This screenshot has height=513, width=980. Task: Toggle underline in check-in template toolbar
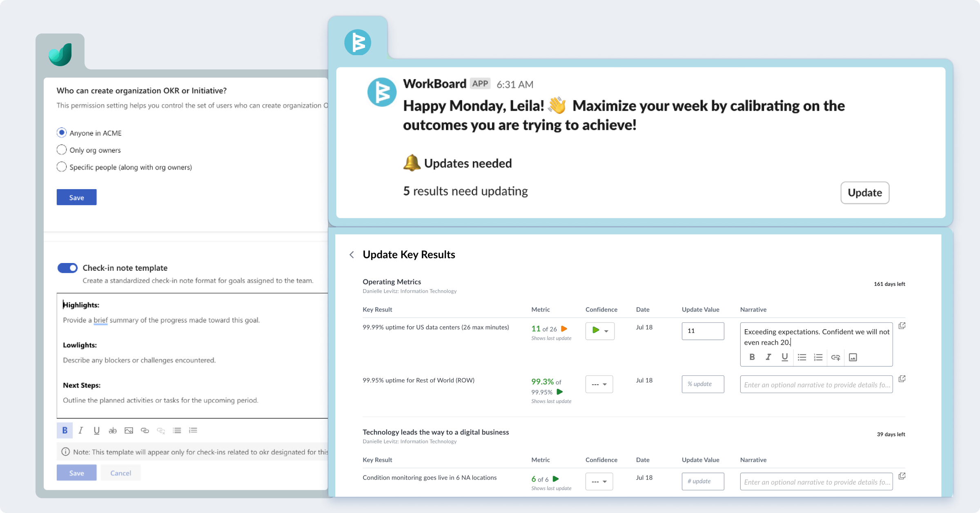point(96,430)
